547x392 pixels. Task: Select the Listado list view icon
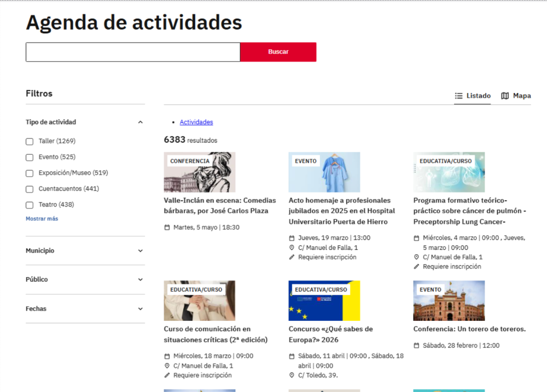pyautogui.click(x=458, y=95)
